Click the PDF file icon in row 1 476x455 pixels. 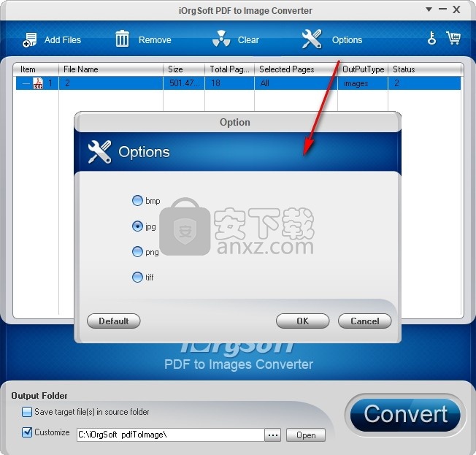[38, 83]
